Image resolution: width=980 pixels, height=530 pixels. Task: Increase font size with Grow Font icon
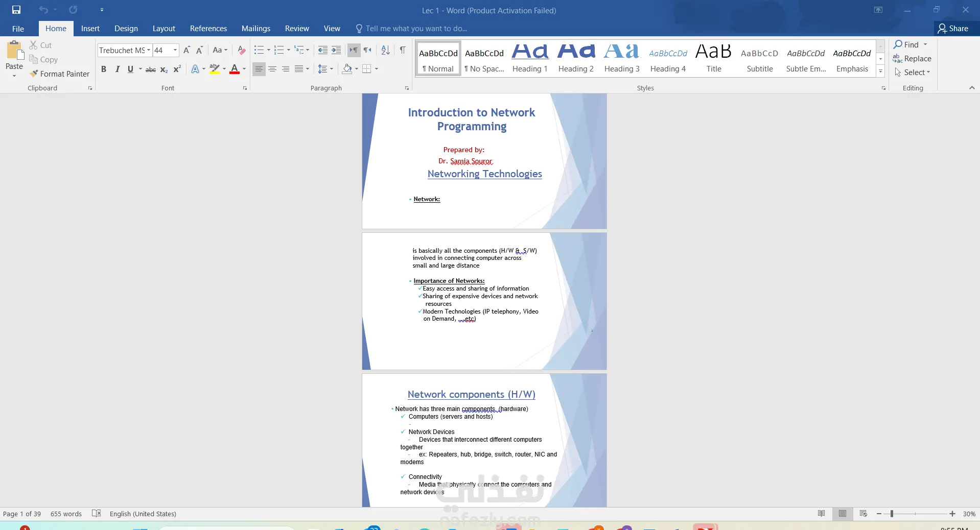pos(186,50)
